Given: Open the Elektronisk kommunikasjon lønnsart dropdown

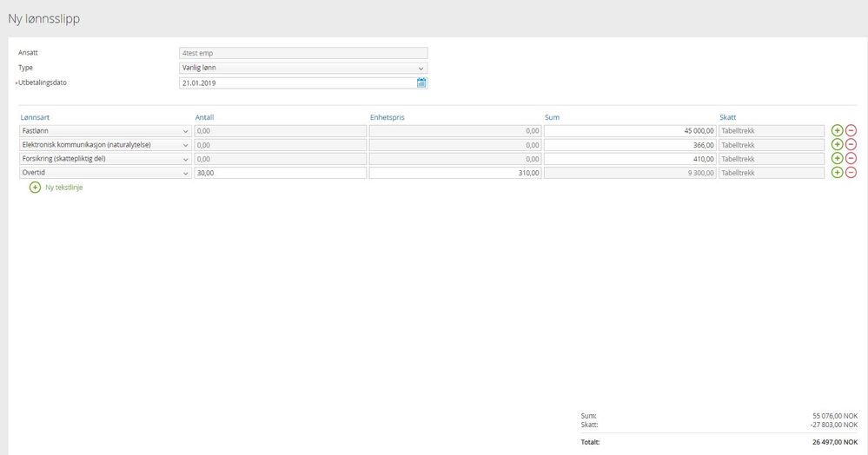Looking at the screenshot, I should [105, 145].
